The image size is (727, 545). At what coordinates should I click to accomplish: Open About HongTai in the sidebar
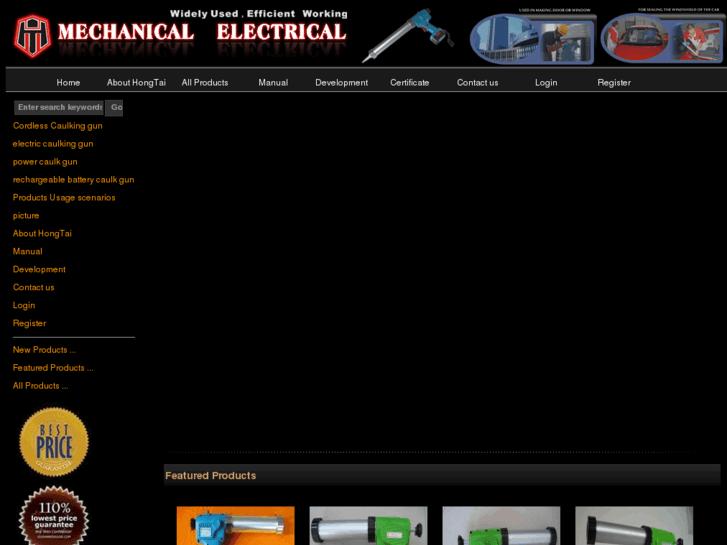pyautogui.click(x=42, y=233)
